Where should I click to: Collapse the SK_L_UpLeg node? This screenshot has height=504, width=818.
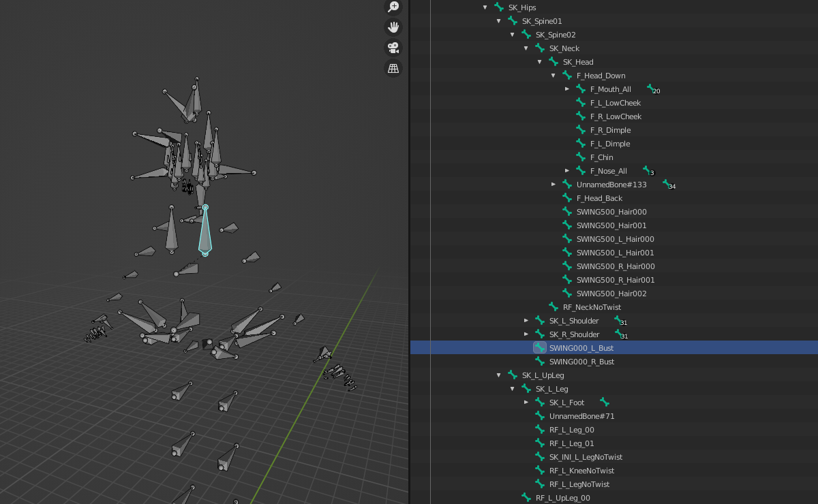(x=499, y=375)
